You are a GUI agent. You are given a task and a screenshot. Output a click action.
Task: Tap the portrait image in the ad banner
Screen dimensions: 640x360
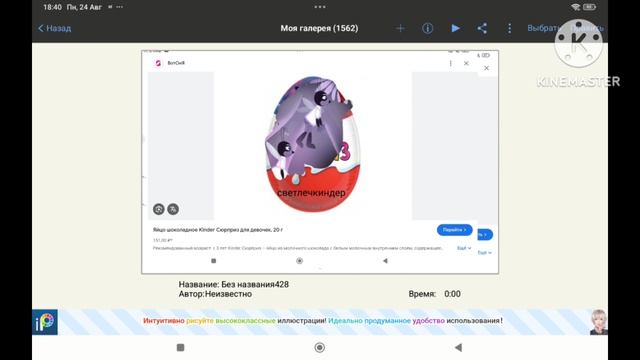click(x=598, y=322)
